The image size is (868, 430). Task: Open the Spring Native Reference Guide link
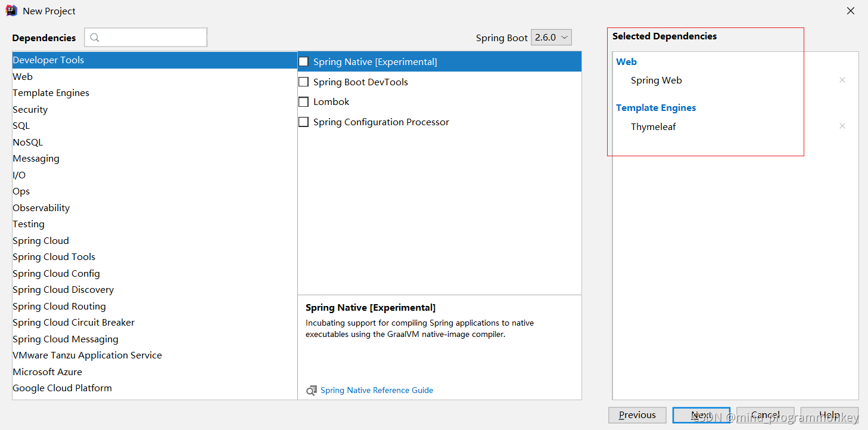point(377,391)
